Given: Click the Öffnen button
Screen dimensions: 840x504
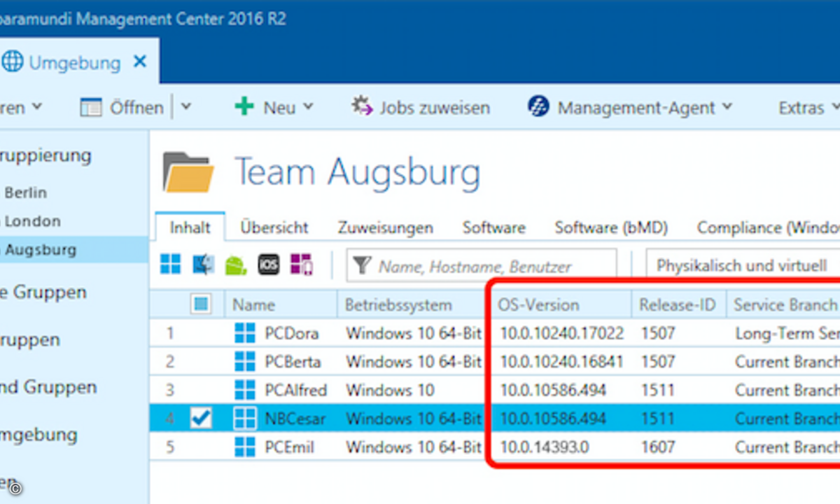Looking at the screenshot, I should click(x=122, y=108).
